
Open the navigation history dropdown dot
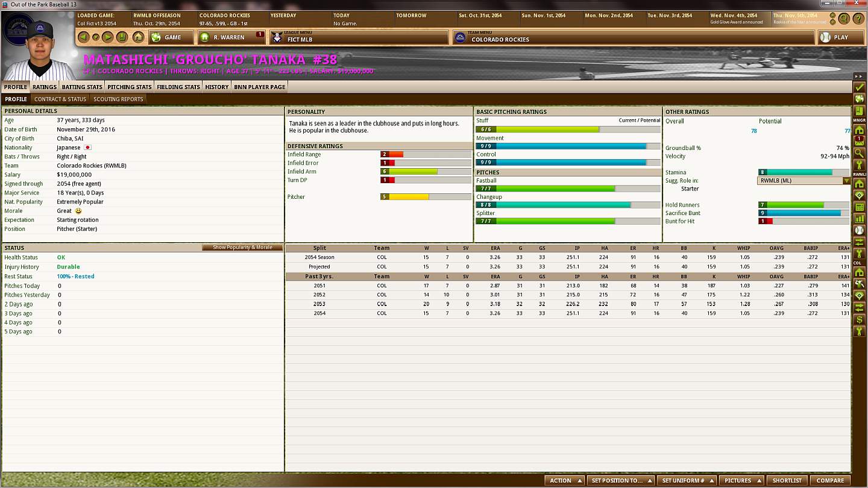tap(96, 37)
